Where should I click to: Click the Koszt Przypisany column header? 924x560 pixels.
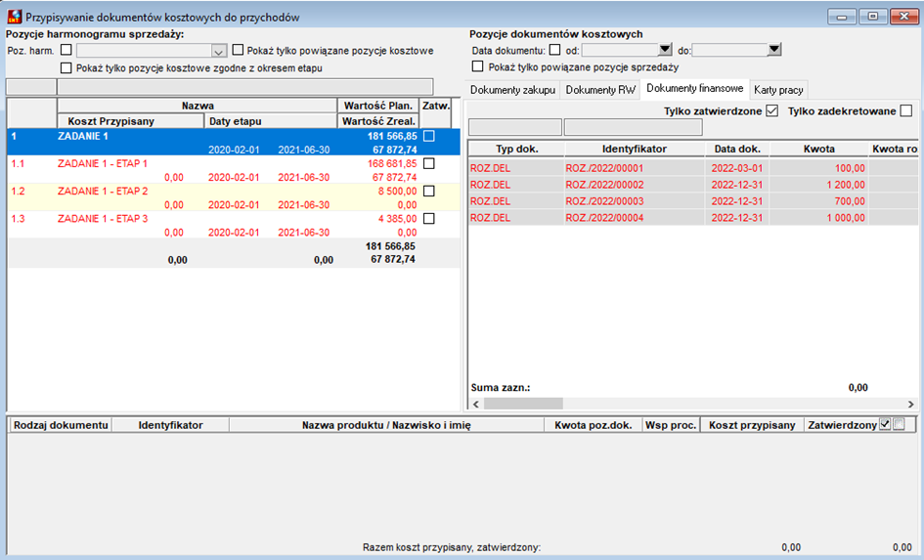(131, 121)
